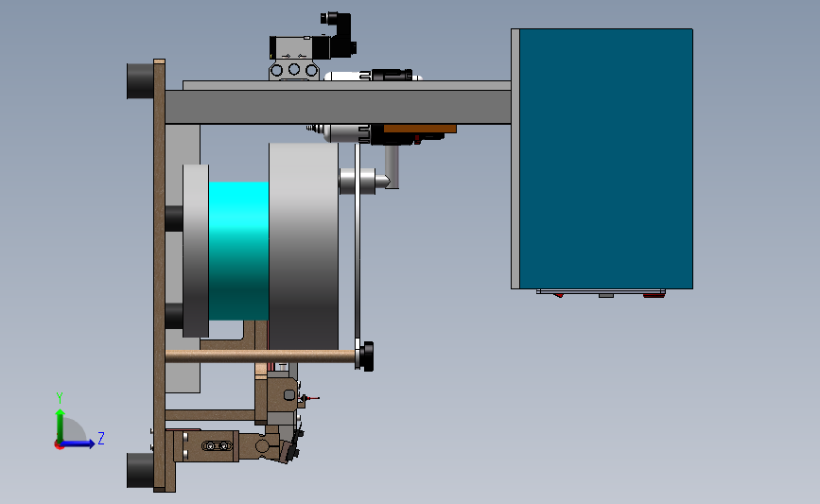This screenshot has width=820, height=504.
Task: Select the long horizontal gray beam
Action: [338, 107]
